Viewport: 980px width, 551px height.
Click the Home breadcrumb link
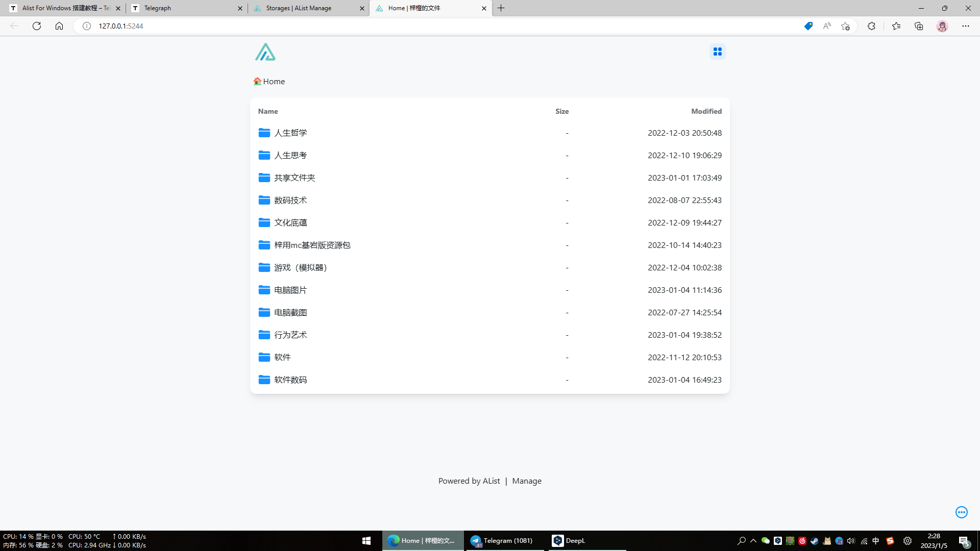[x=274, y=82]
